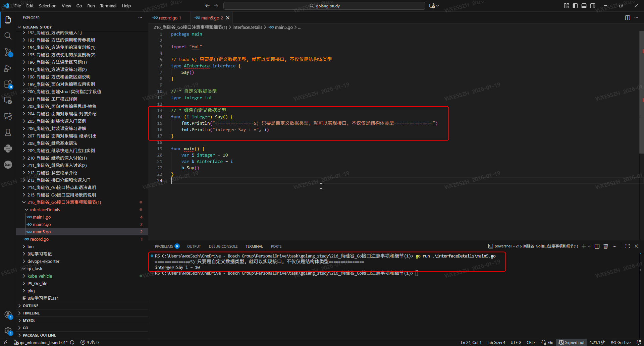
Task: Click the golang_study command center search box
Action: click(x=324, y=6)
